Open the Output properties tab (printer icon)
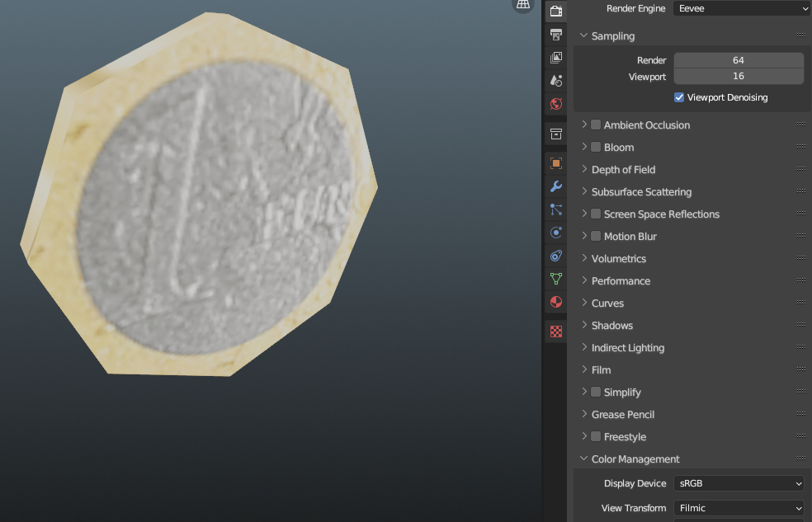The height and width of the screenshot is (522, 812). tap(556, 35)
